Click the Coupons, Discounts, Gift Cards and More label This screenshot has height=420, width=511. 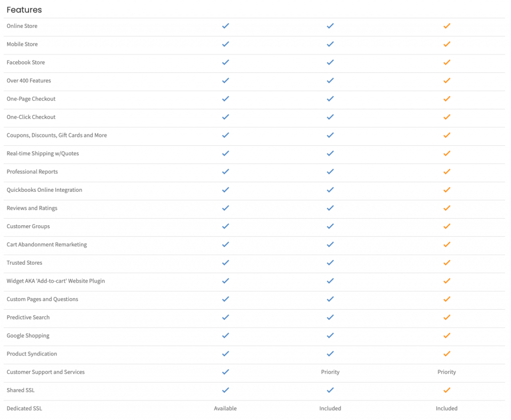pyautogui.click(x=57, y=135)
